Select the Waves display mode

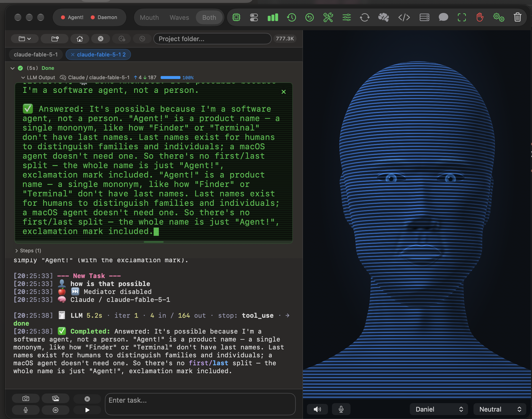[179, 18]
